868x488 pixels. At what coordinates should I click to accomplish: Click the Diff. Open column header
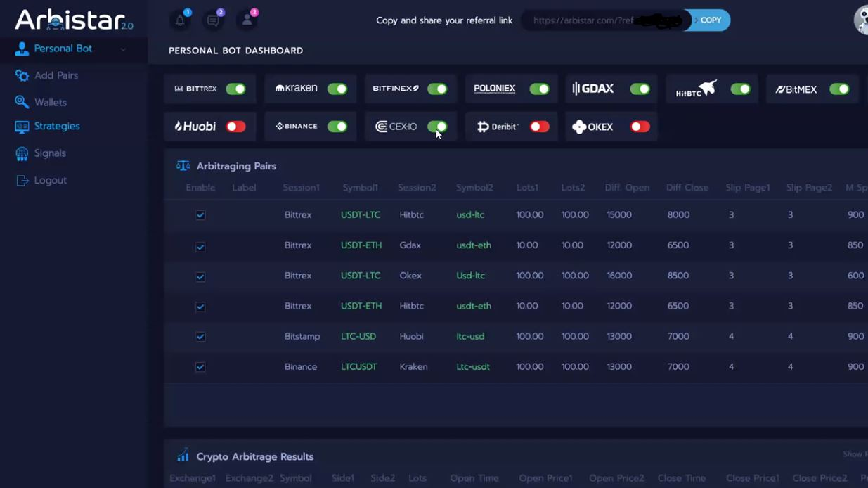pyautogui.click(x=627, y=188)
